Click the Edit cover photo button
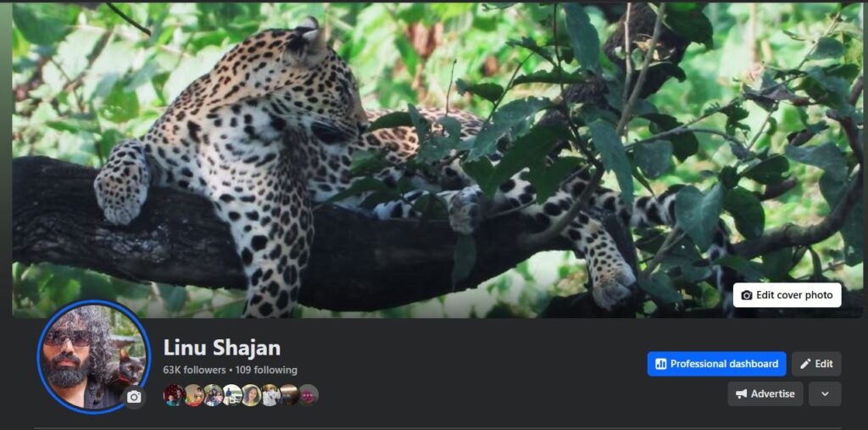This screenshot has height=430, width=868. (787, 295)
